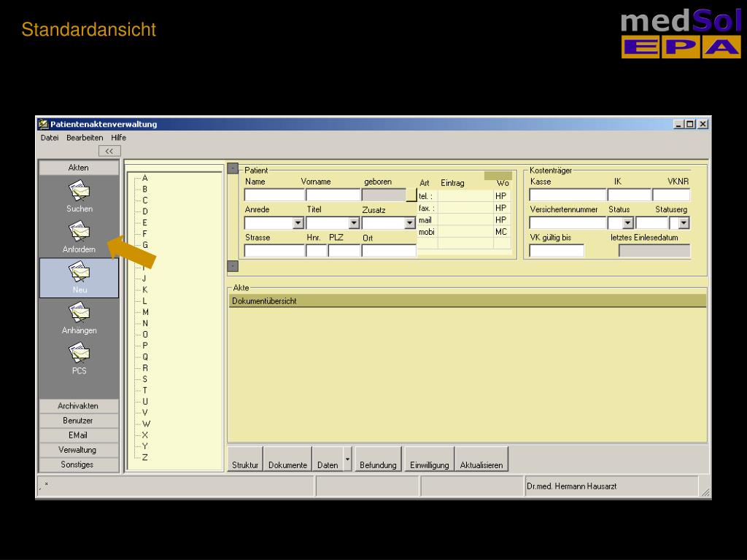Click the letztes Einlesedatum field
This screenshot has height=560, width=747.
pyautogui.click(x=654, y=251)
